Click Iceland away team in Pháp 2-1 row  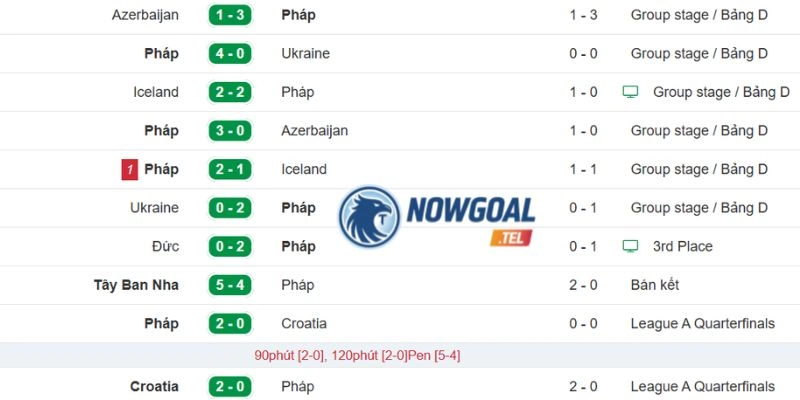[304, 169]
